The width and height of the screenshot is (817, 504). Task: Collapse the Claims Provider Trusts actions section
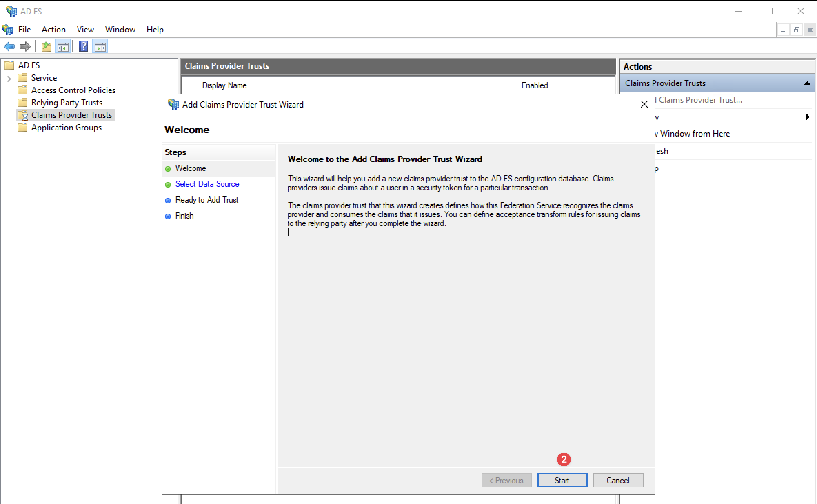coord(807,83)
